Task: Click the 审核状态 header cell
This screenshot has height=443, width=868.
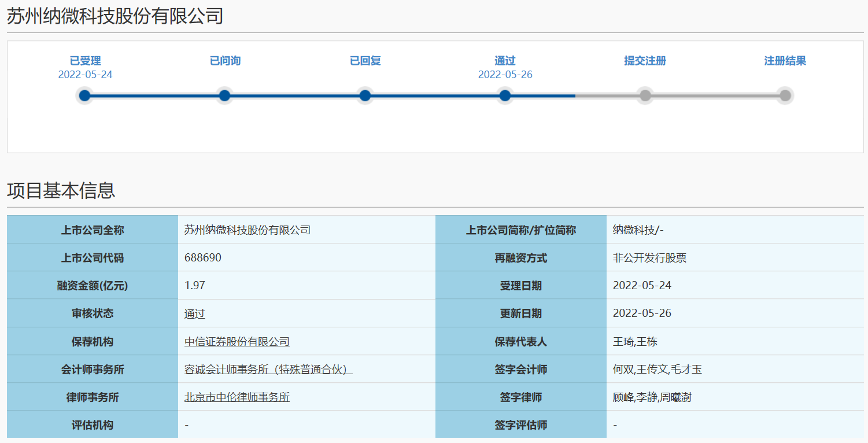Action: 93,313
